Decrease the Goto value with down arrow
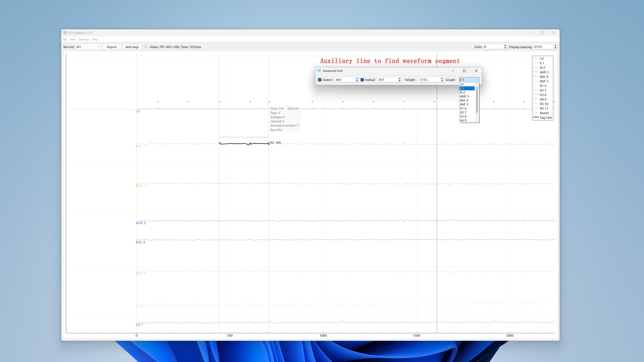The image size is (644, 362). tap(505, 48)
